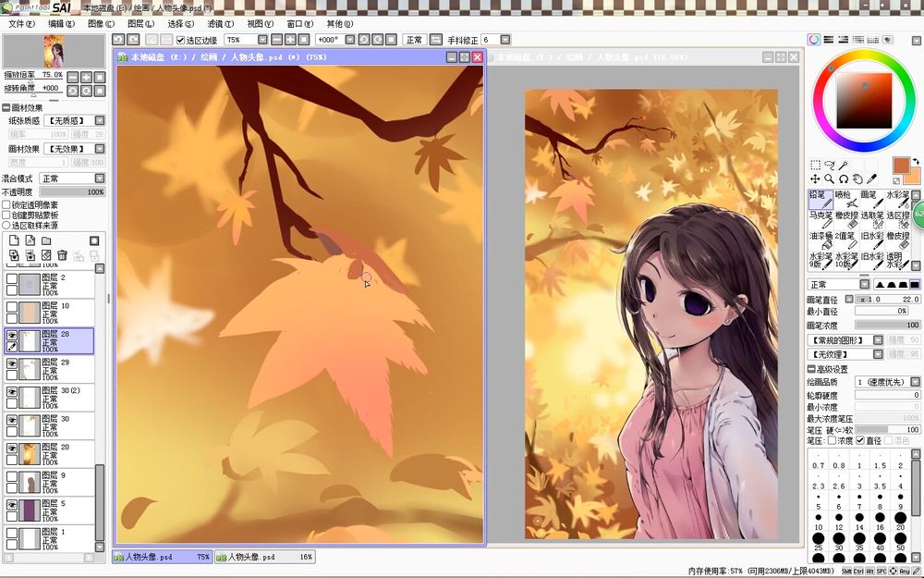This screenshot has width=924, height=578.
Task: Toggle visibility of layer 图层 5
Action: point(12,505)
